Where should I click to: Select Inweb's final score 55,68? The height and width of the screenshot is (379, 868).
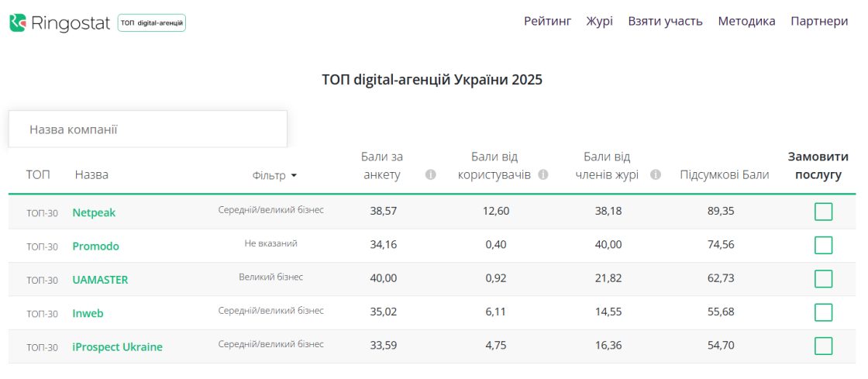(721, 312)
